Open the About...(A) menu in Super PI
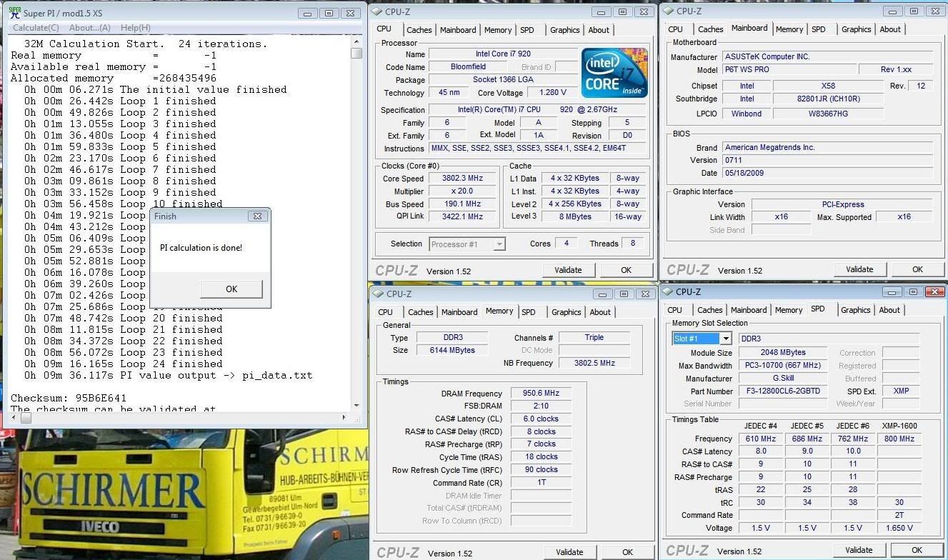This screenshot has height=560, width=948. (x=90, y=28)
